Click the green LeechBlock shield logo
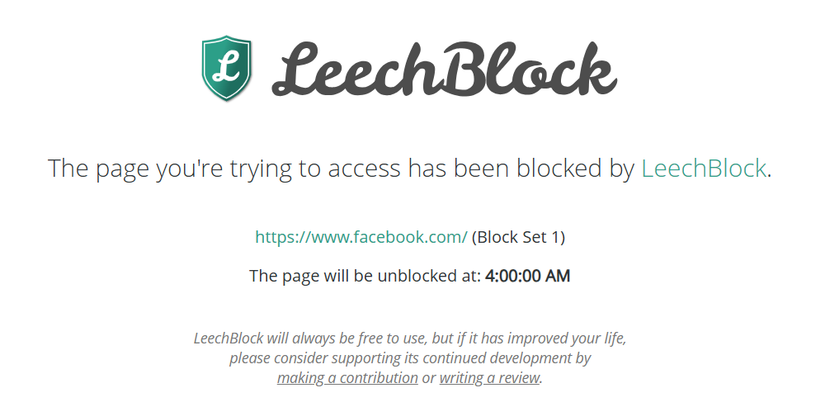 (x=228, y=68)
